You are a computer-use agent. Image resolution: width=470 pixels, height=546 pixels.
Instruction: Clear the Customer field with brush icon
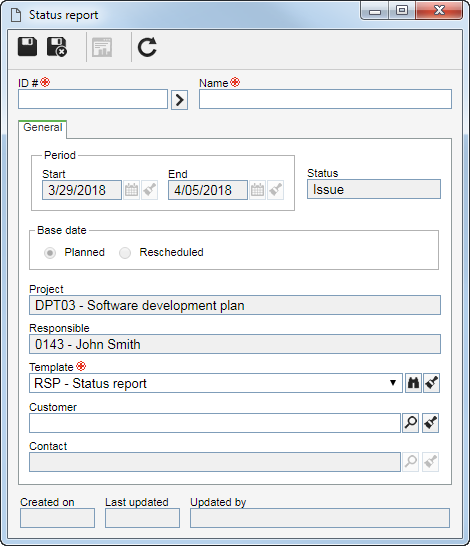pos(430,423)
